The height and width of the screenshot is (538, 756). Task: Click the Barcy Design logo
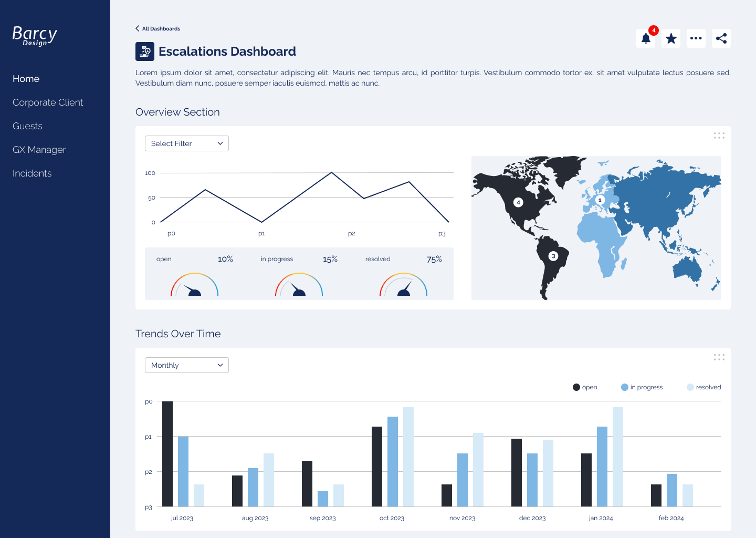(35, 36)
